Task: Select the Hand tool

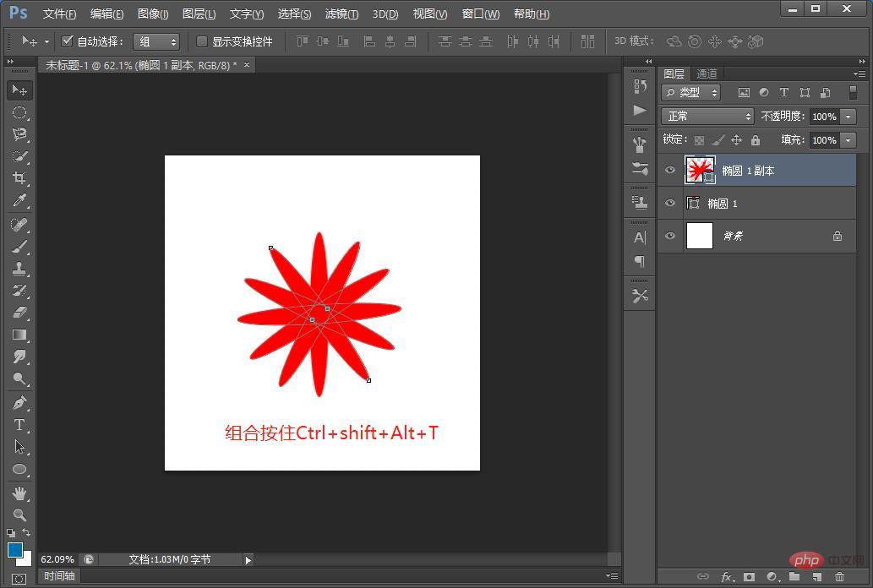Action: (19, 493)
